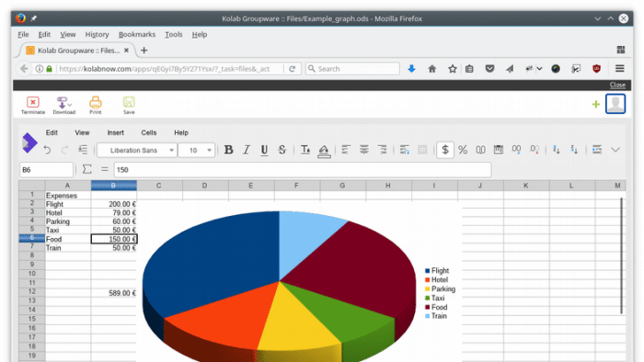Expand the toolbar overflow chevron
Viewport: 644px width, 362px height.
615,150
